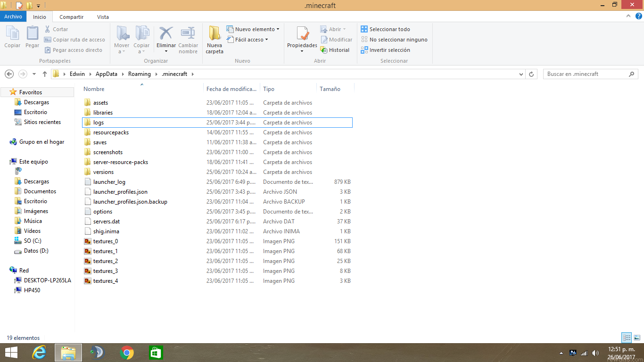Select the screenshots folder

click(x=217, y=152)
